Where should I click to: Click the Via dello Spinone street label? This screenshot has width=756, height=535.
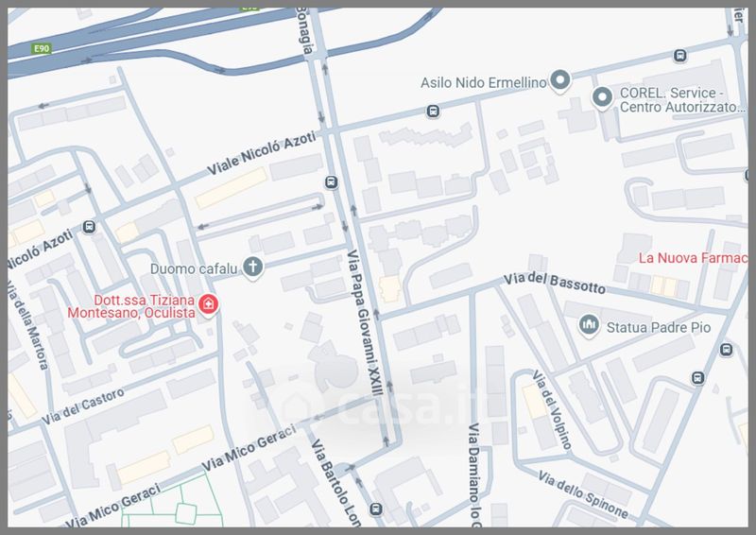coord(583,495)
